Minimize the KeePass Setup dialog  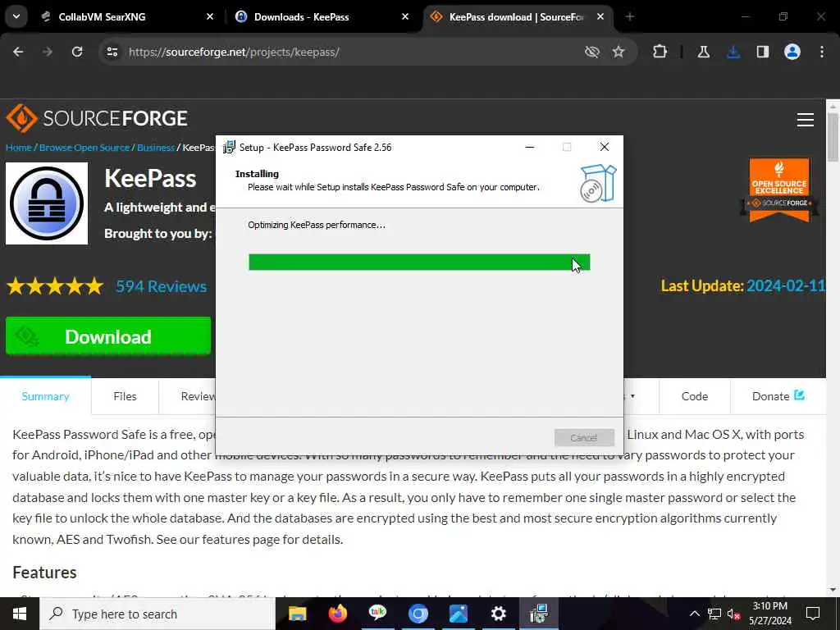coord(530,147)
